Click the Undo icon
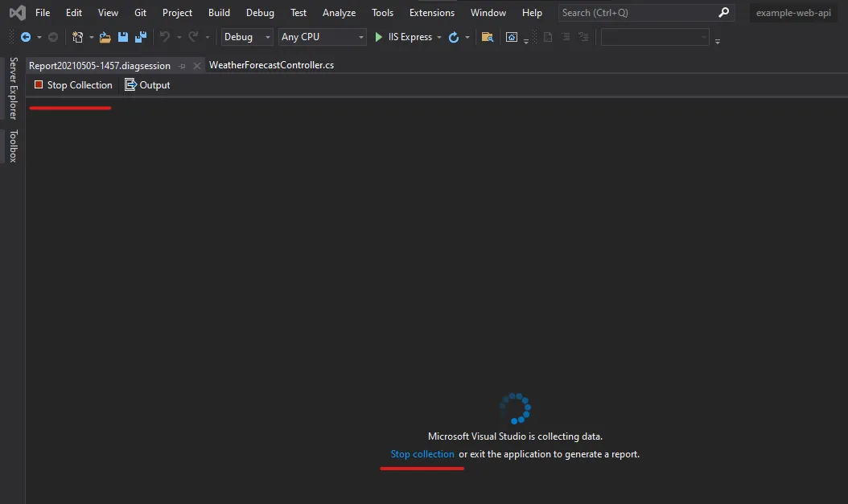Image resolution: width=848 pixels, height=504 pixels. (165, 37)
